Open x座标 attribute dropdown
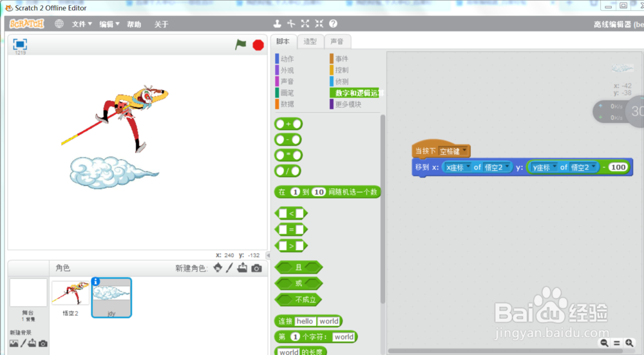Viewport: 644px width, 355px height. 458,168
